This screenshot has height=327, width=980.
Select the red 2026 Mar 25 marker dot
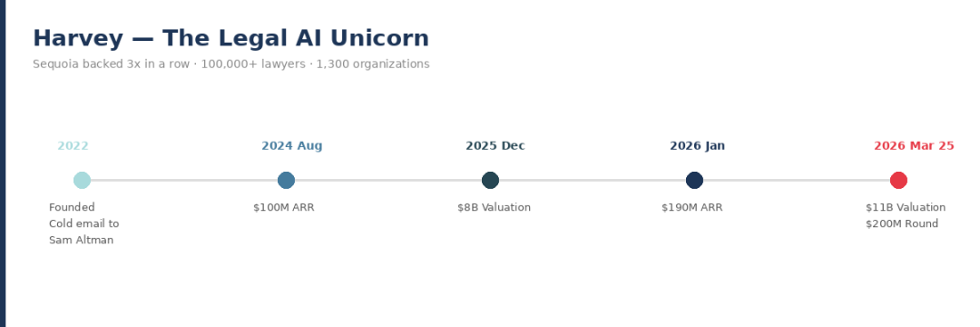tap(898, 180)
